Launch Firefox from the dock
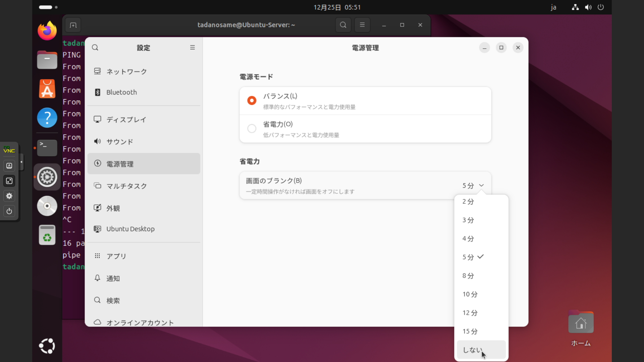 pyautogui.click(x=47, y=31)
